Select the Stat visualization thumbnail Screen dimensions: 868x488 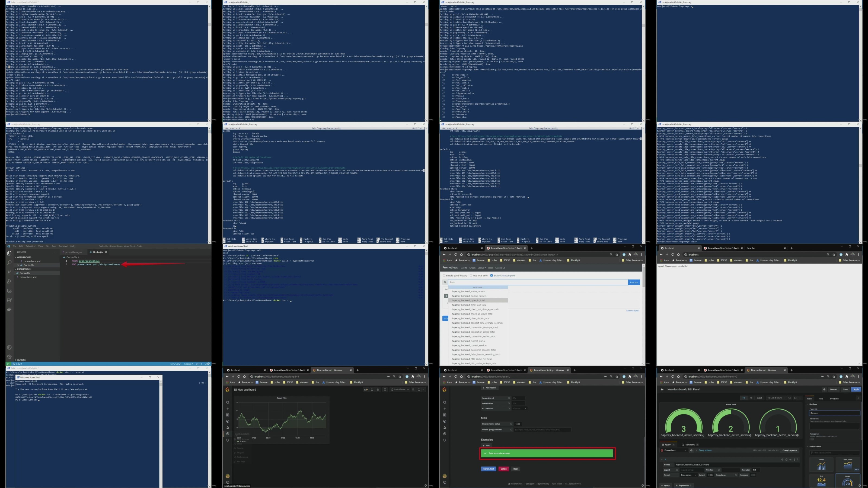pos(822,481)
